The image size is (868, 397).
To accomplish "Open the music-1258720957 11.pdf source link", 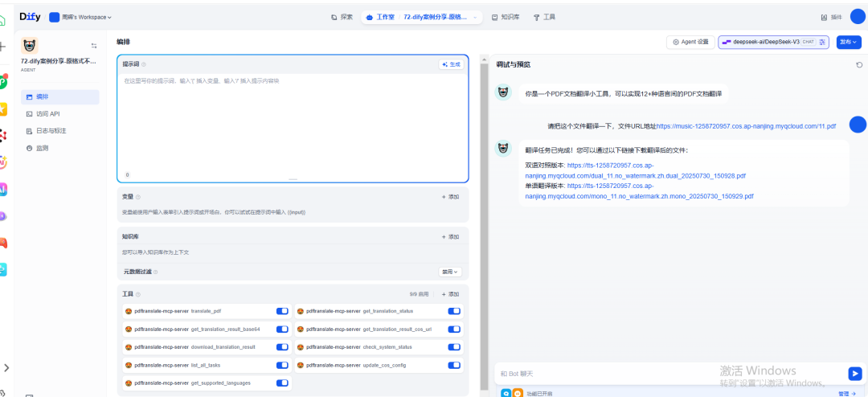I will pos(746,126).
